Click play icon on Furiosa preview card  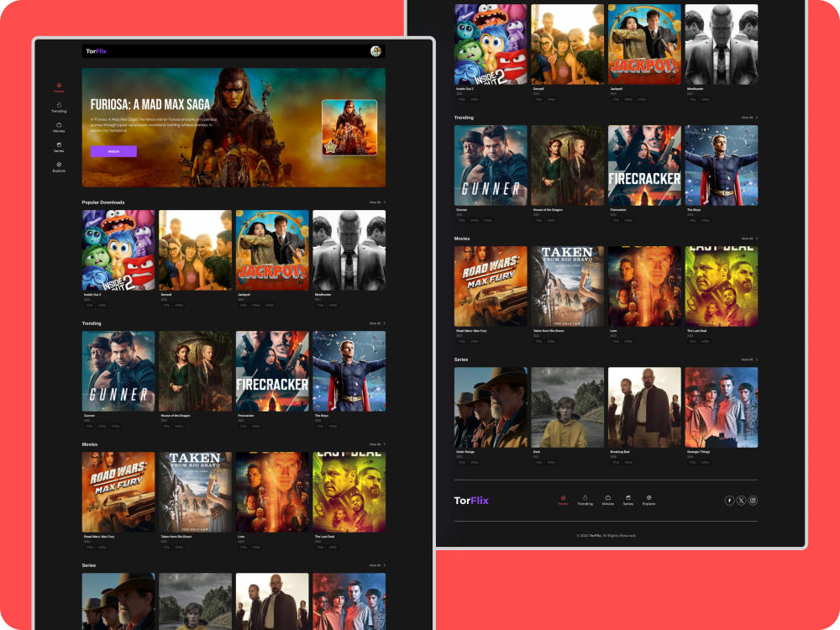point(349,128)
